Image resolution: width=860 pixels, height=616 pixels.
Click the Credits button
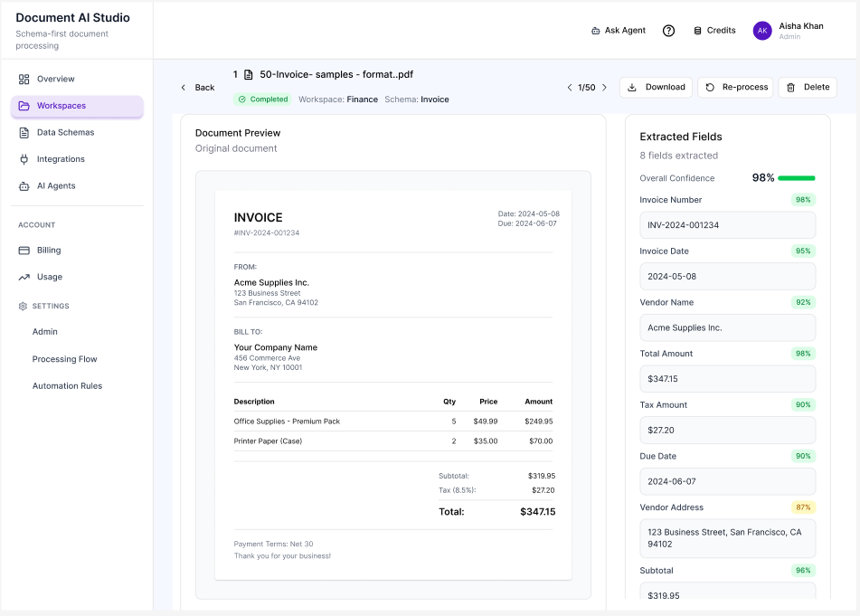pos(714,31)
